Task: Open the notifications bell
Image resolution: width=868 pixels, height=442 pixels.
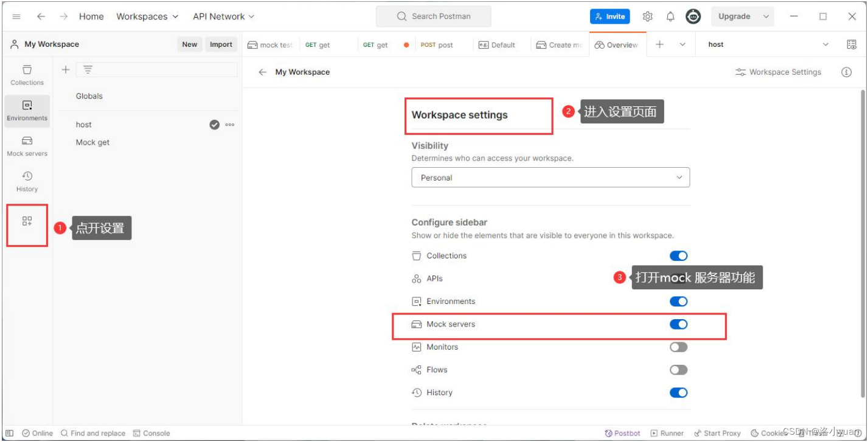Action: click(x=670, y=16)
